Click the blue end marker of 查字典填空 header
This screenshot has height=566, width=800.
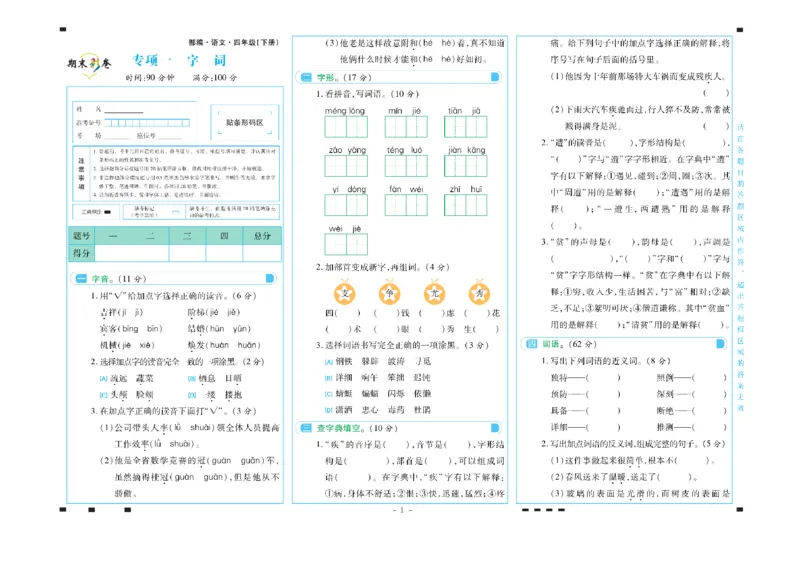coord(495,428)
